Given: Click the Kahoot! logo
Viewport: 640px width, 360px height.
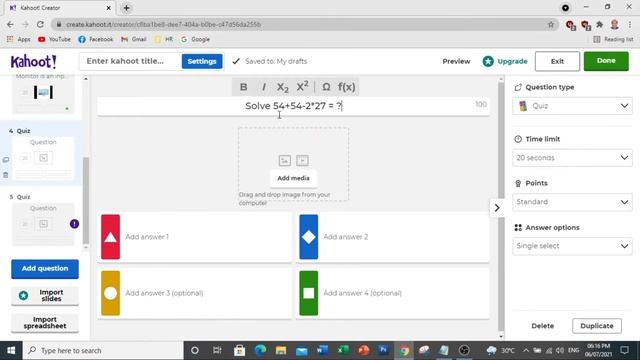Looking at the screenshot, I should pyautogui.click(x=33, y=62).
